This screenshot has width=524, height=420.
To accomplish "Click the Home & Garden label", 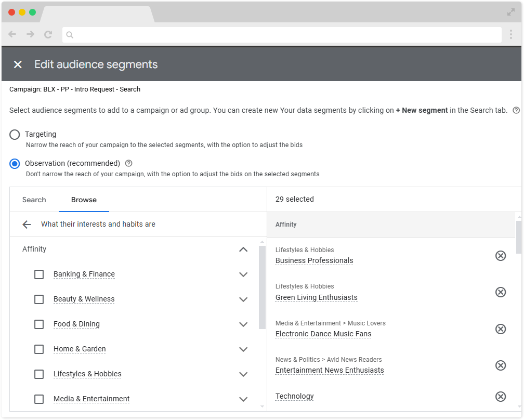I will click(x=80, y=349).
